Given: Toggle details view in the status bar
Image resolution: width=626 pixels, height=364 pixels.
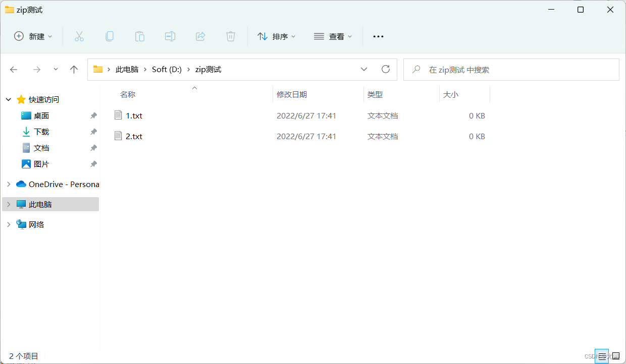Looking at the screenshot, I should point(602,356).
